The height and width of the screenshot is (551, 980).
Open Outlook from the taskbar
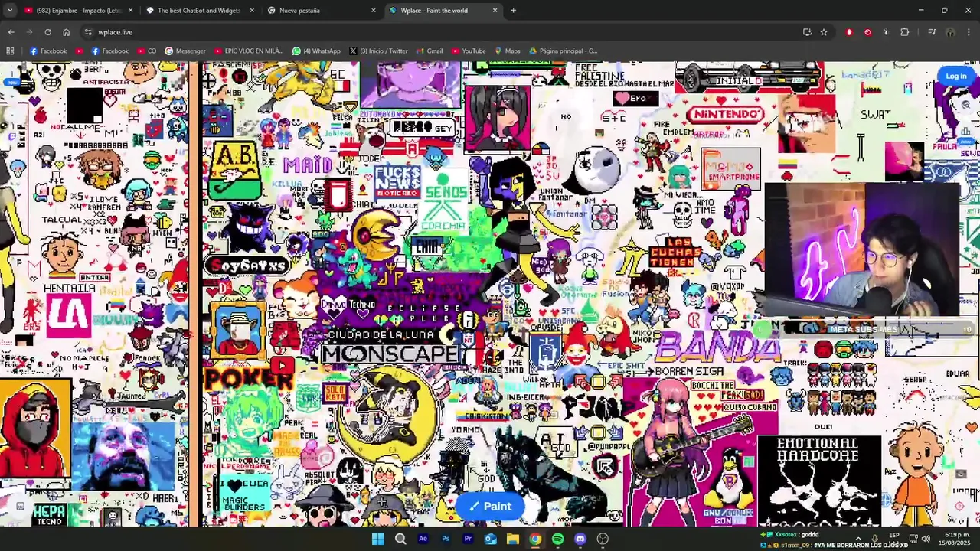(x=490, y=539)
